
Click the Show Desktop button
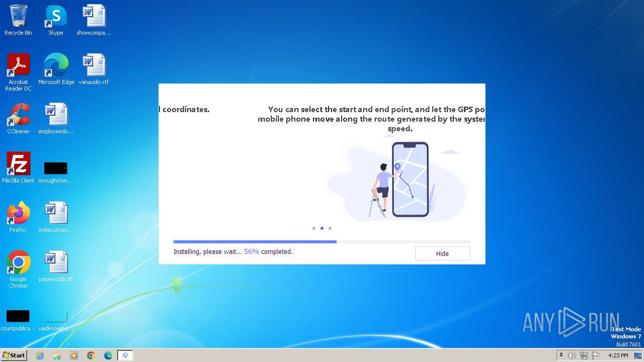(638, 355)
